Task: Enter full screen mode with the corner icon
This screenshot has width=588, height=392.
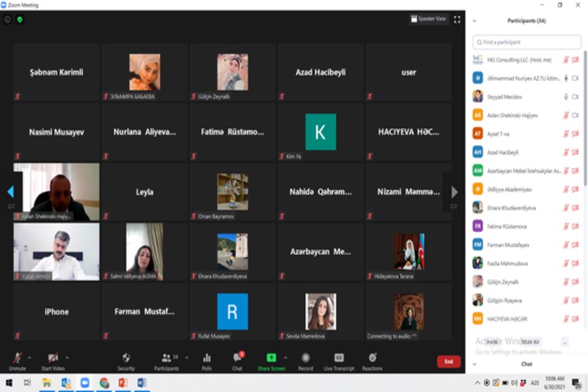Action: tap(457, 20)
